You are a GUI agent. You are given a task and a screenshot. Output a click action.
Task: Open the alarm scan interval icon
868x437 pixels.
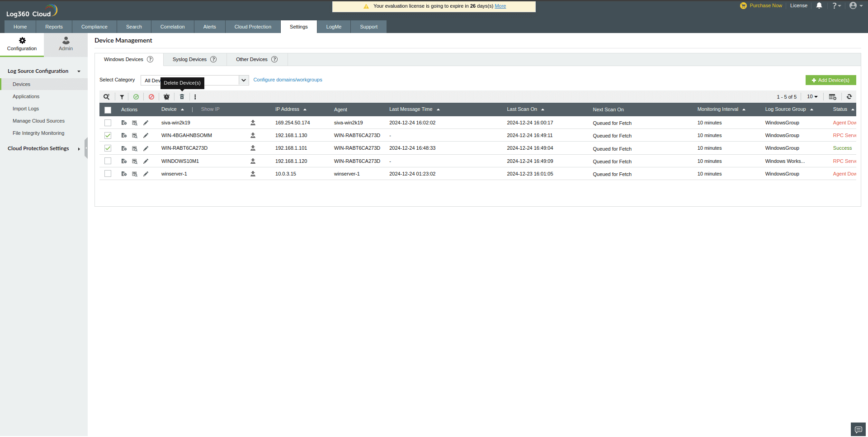(166, 96)
